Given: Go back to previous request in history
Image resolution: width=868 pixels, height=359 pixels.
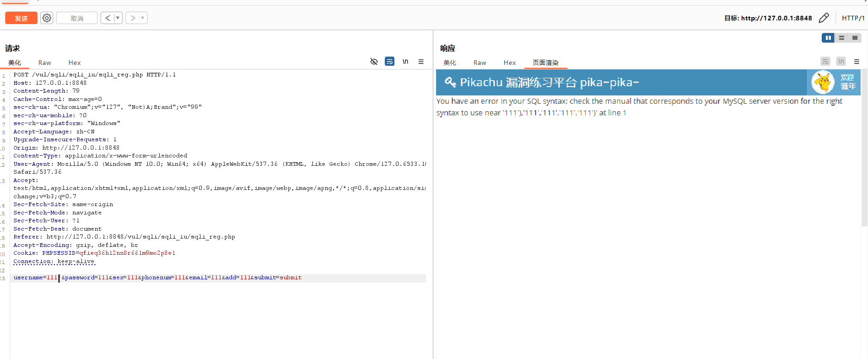Looking at the screenshot, I should pyautogui.click(x=107, y=18).
